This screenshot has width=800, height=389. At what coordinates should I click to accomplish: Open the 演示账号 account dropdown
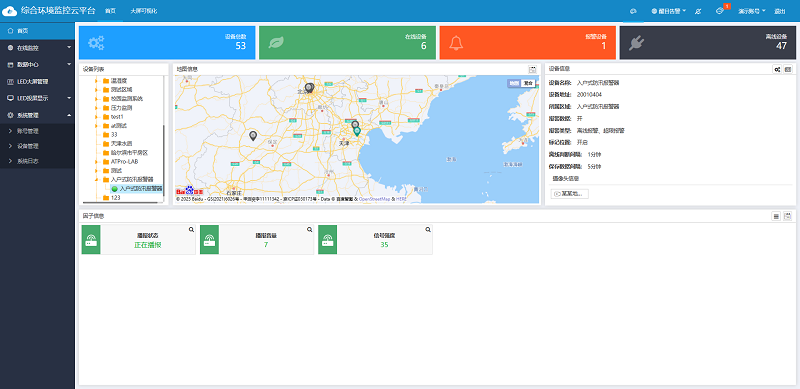coord(752,11)
